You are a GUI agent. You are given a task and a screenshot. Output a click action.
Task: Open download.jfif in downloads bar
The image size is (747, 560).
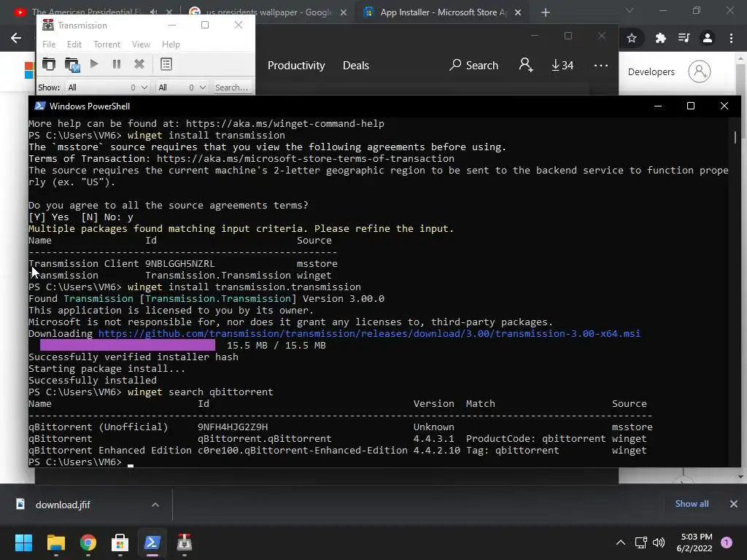[63, 505]
